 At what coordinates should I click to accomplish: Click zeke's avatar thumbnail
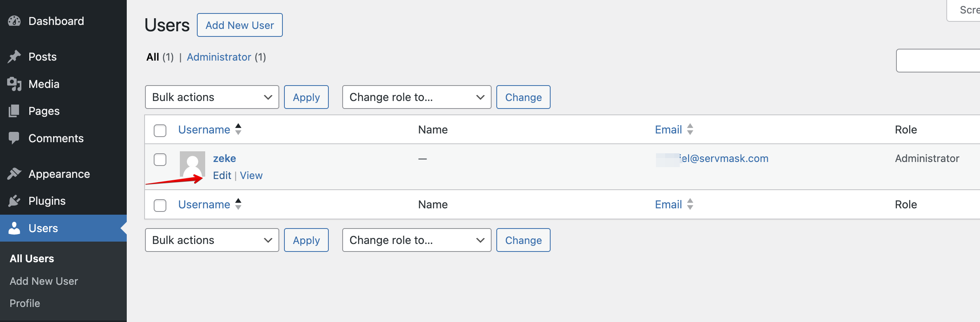[193, 164]
